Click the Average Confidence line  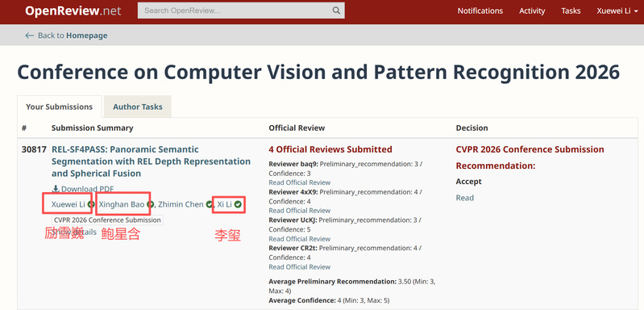click(329, 300)
